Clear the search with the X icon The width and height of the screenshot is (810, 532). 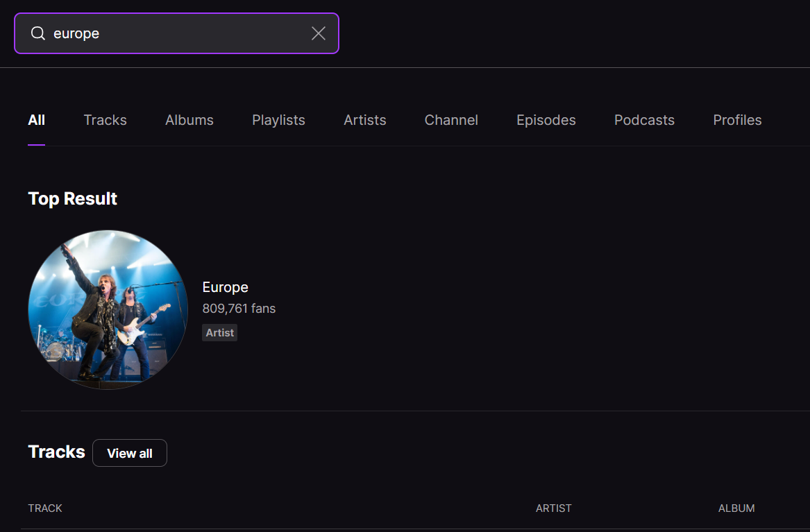coord(318,33)
